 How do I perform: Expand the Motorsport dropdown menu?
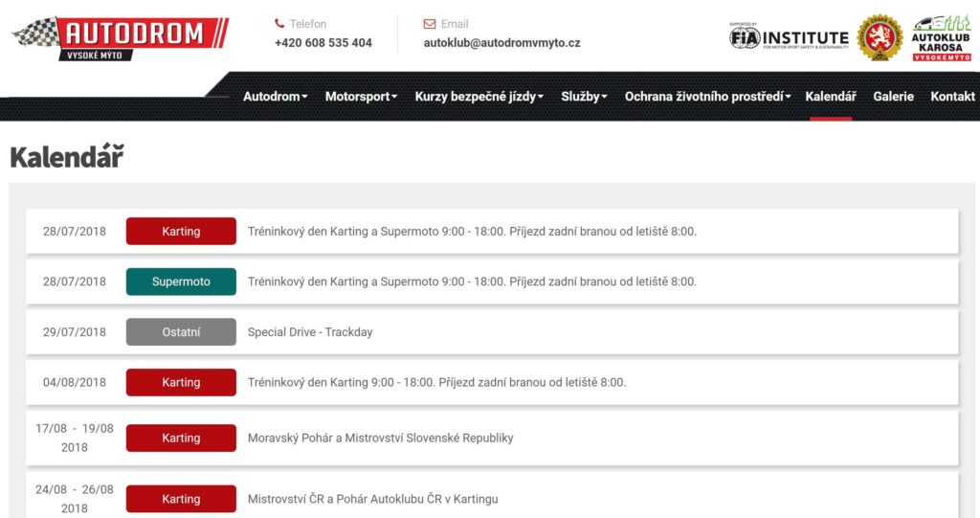pos(362,97)
